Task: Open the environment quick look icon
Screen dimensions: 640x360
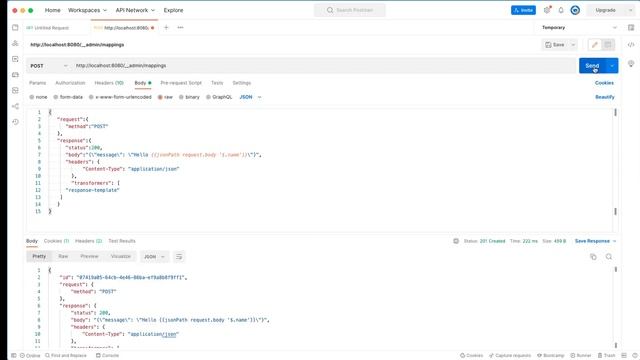Action: 631,27
